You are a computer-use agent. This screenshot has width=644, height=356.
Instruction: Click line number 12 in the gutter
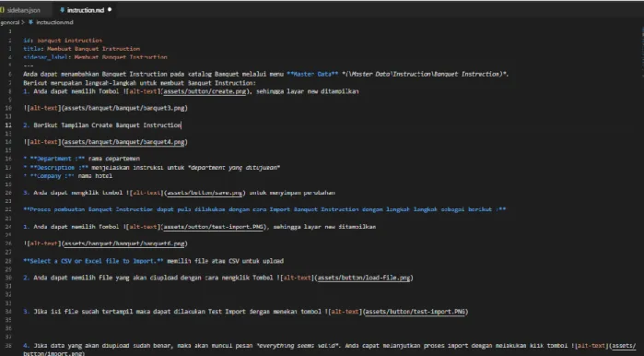9,125
